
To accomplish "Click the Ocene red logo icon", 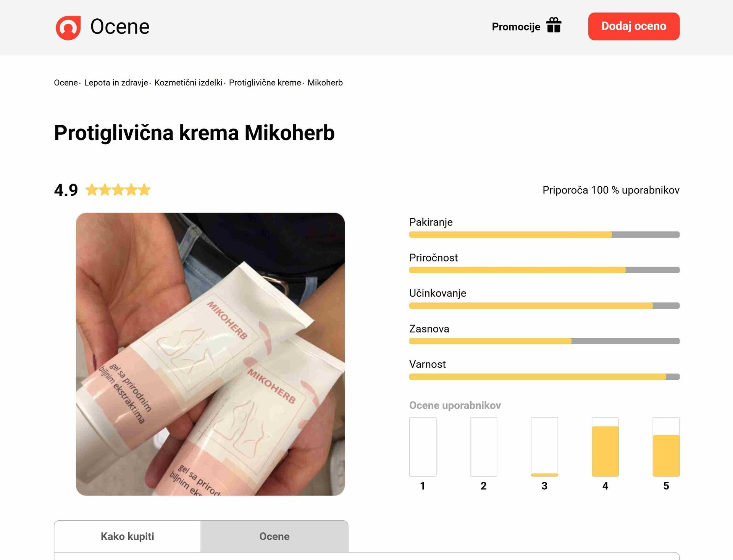I will [68, 27].
